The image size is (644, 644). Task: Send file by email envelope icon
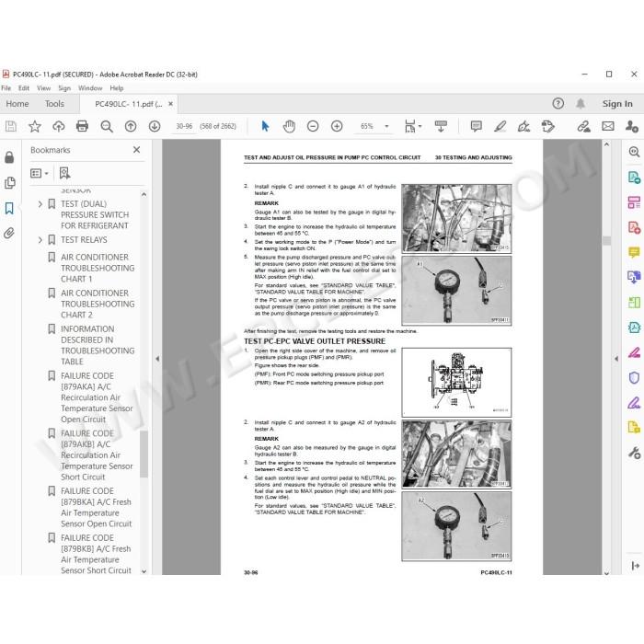coord(608,126)
